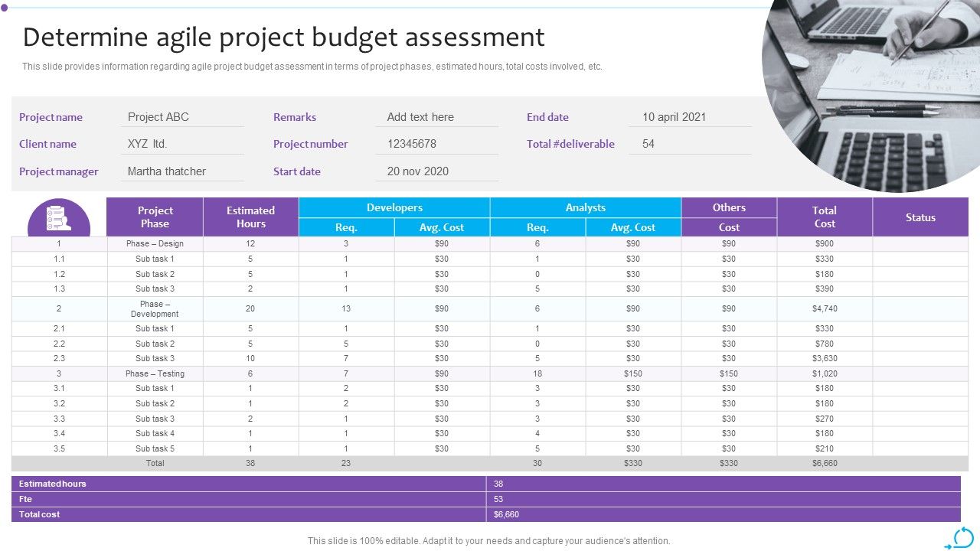Click total cost '$390' in row 1.3

tap(825, 289)
